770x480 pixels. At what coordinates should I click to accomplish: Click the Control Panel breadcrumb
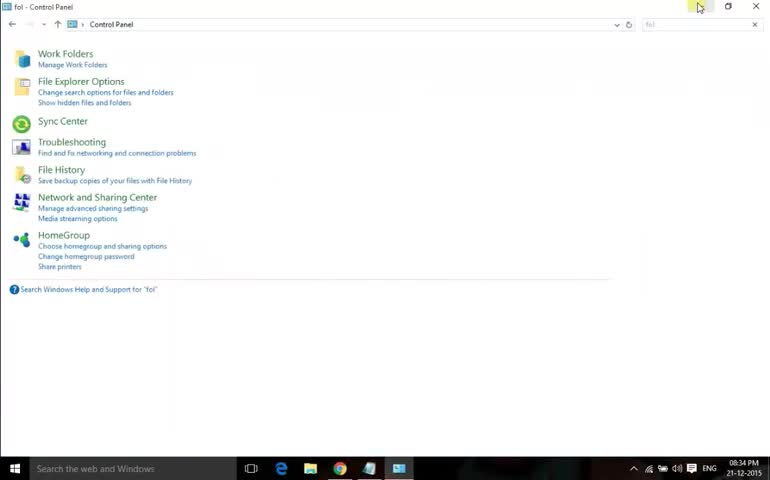coord(111,25)
